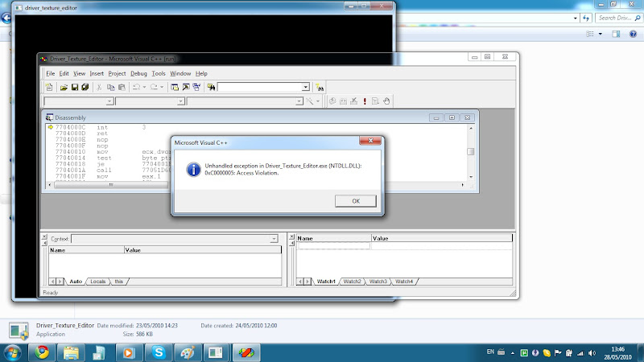Open Google Chrome from the taskbar
This screenshot has width=644, height=362.
click(x=42, y=352)
